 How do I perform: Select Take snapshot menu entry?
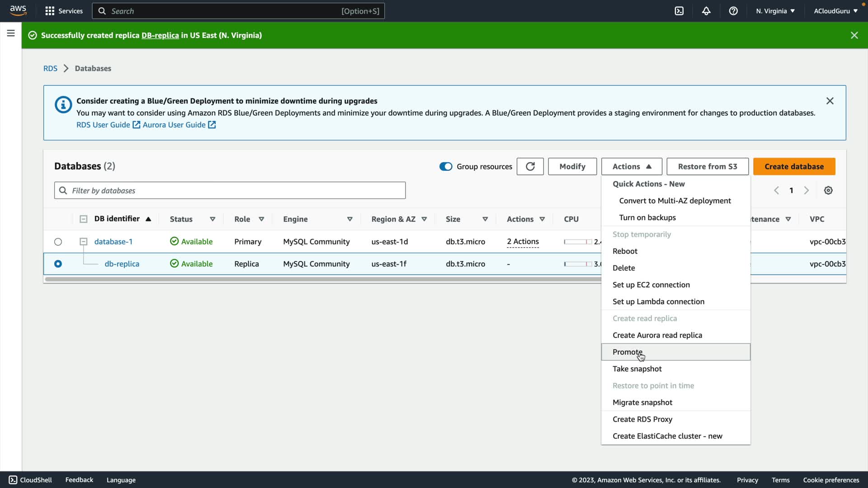[637, 369]
